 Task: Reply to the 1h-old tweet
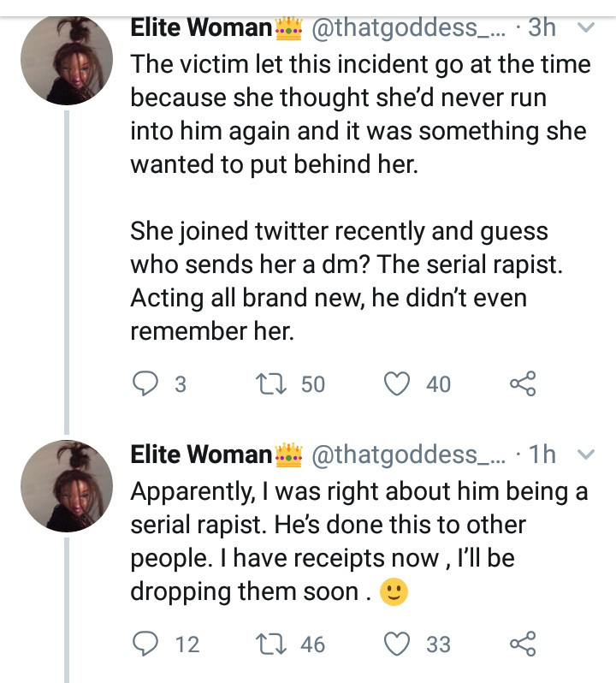coord(146,644)
